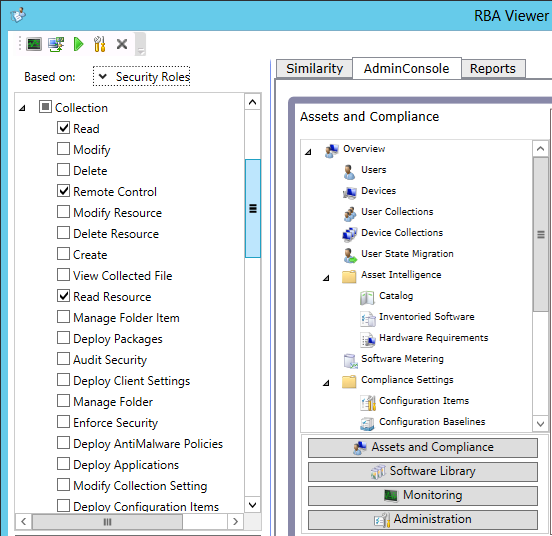Open the Software Library workspace button
This screenshot has height=536, width=552.
point(423,471)
